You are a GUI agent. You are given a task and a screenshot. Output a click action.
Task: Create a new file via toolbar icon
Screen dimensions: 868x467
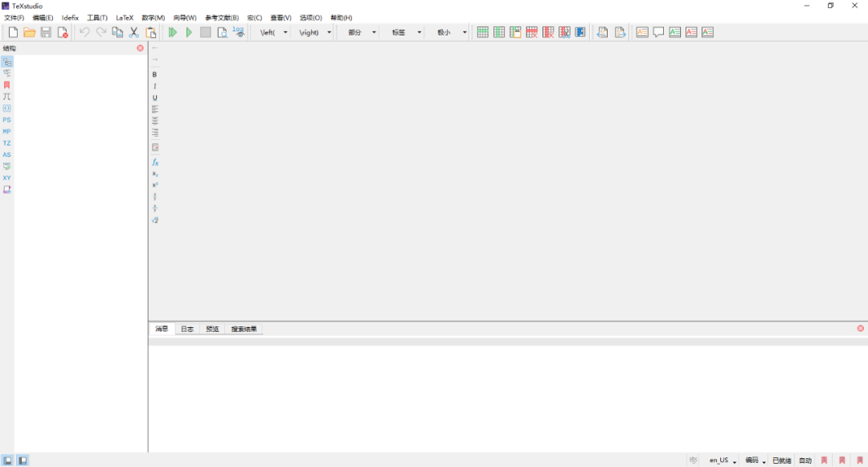tap(13, 32)
